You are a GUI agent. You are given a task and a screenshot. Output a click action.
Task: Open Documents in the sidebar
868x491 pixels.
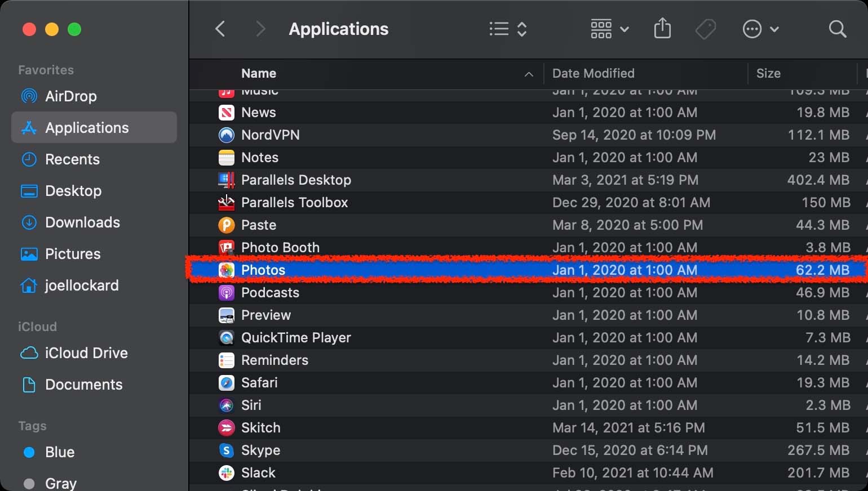pyautogui.click(x=94, y=385)
